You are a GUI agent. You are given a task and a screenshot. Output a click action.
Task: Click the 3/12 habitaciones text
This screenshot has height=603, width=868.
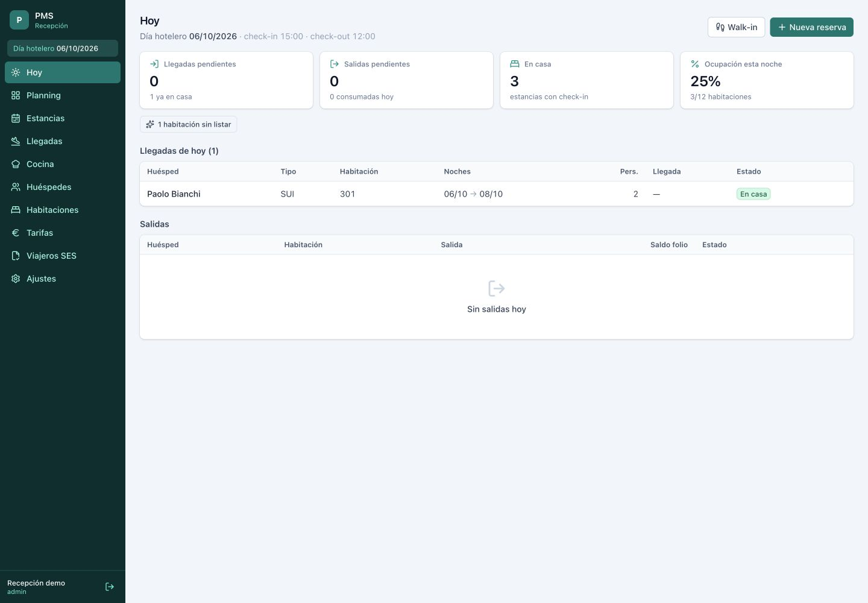pos(721,96)
